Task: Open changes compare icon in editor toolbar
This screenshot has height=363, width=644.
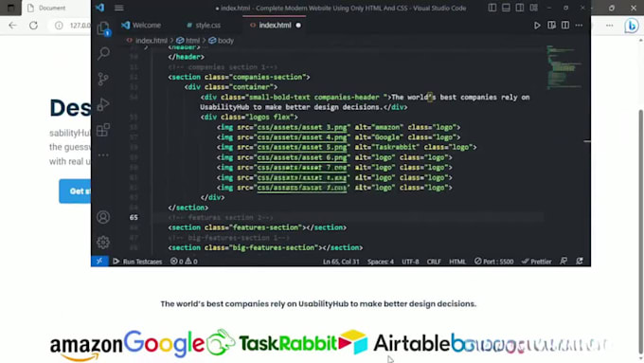Action: tap(551, 25)
